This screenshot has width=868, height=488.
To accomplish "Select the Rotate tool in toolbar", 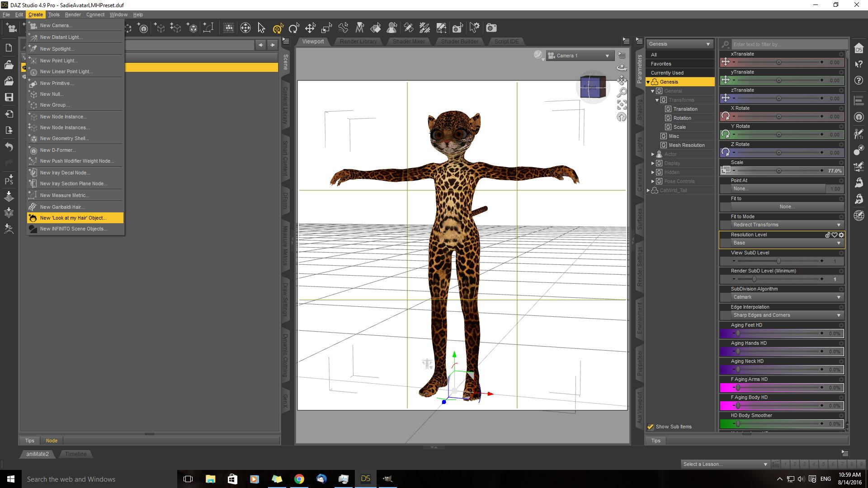I will (294, 28).
